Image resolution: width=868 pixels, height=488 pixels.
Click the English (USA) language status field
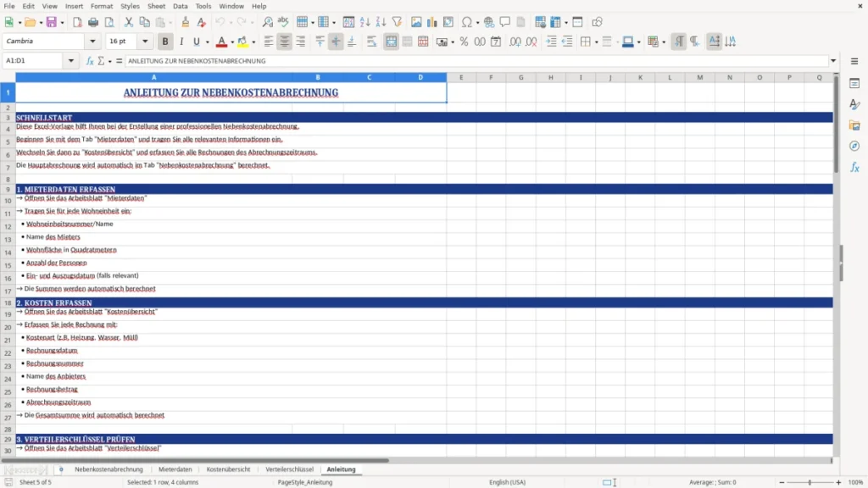click(x=507, y=482)
